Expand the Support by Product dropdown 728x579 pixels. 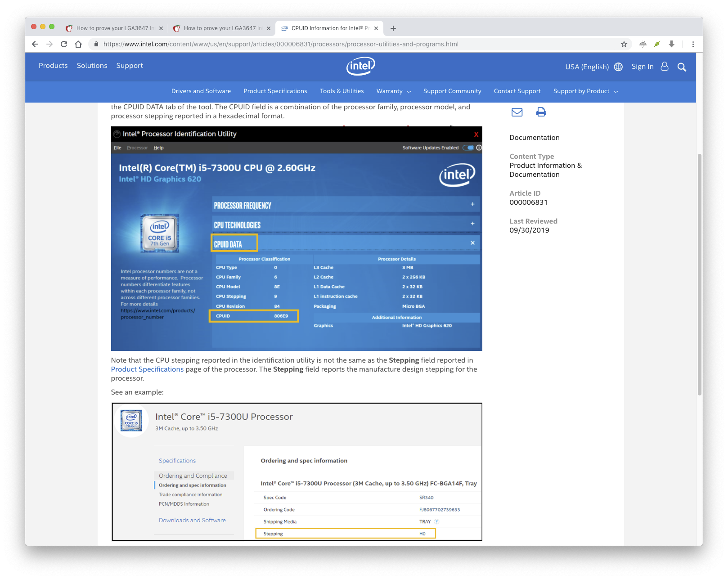click(585, 91)
